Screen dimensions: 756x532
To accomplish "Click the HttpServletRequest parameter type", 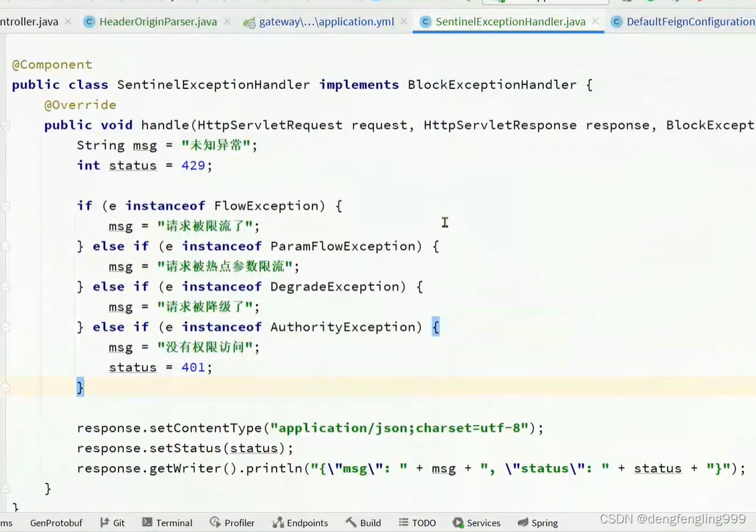I will point(270,126).
